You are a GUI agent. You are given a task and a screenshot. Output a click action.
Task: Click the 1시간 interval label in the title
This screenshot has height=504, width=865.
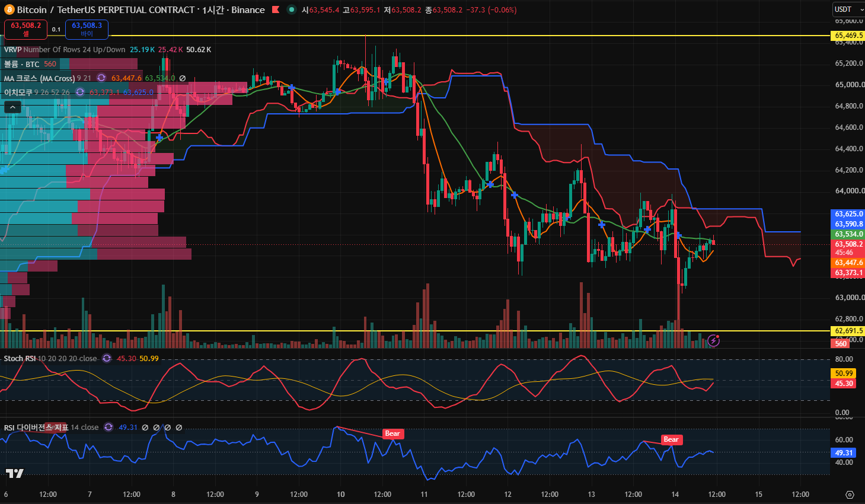(x=215, y=10)
